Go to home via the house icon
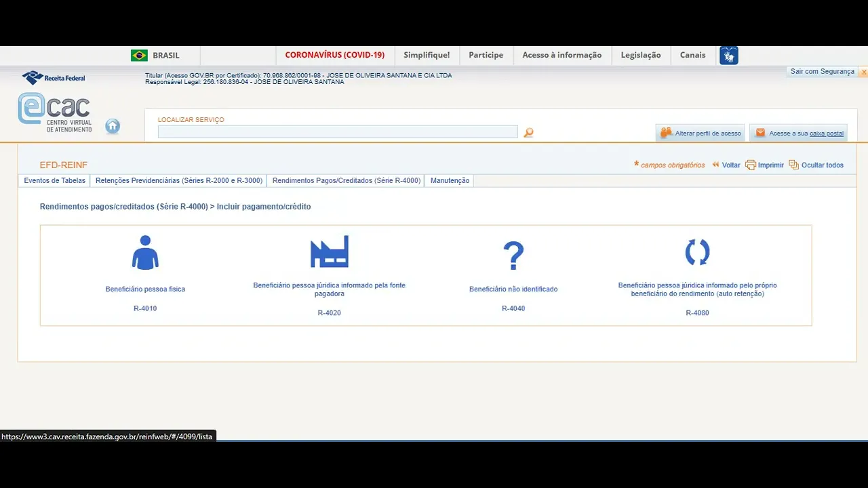Viewport: 868px width, 488px height. [113, 126]
